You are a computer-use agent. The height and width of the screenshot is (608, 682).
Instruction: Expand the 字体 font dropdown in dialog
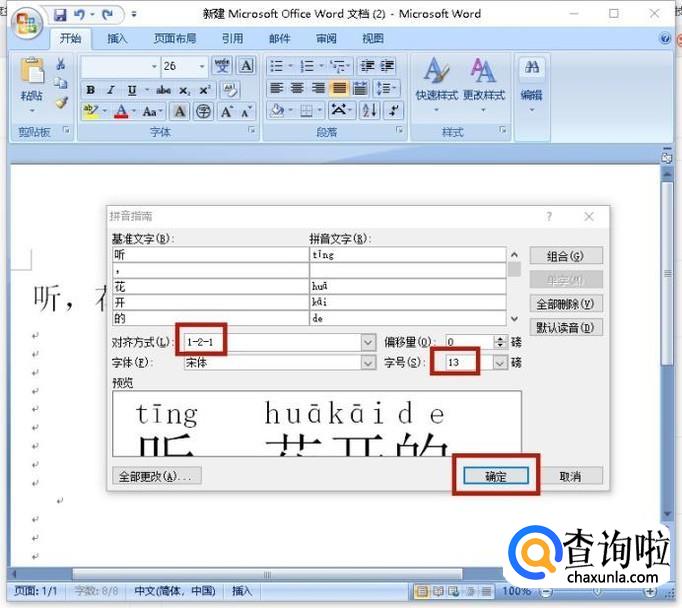[368, 362]
